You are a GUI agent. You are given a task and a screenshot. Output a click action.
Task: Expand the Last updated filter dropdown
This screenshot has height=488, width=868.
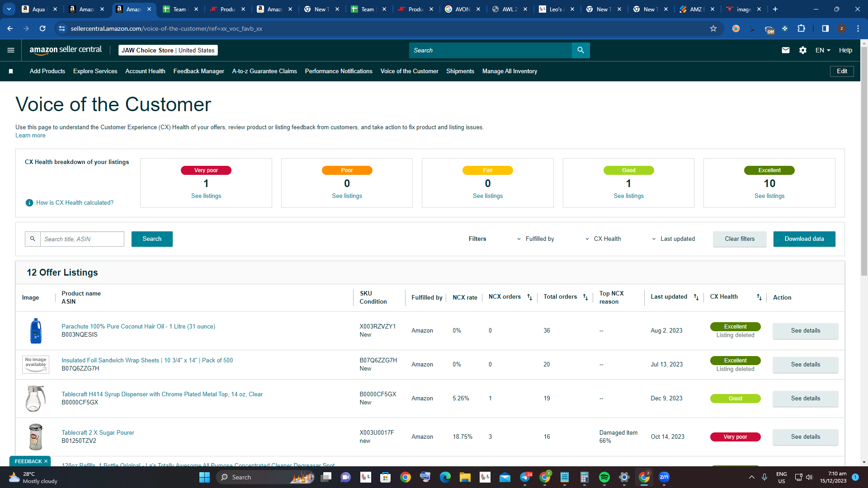pos(673,239)
